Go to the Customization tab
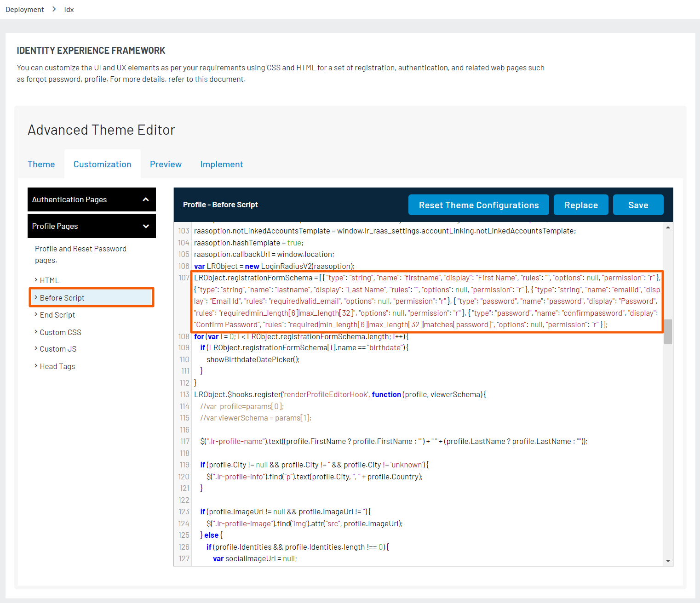700x603 pixels. coord(102,164)
